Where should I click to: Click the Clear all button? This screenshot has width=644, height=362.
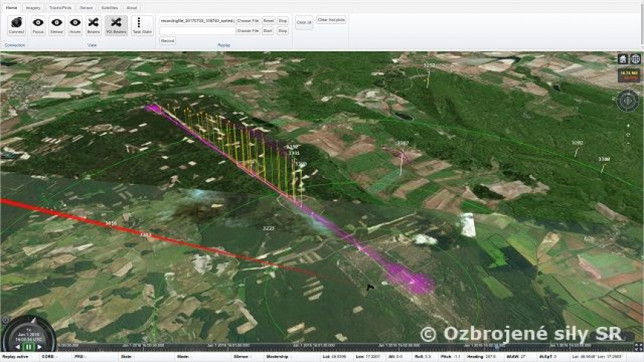[303, 23]
